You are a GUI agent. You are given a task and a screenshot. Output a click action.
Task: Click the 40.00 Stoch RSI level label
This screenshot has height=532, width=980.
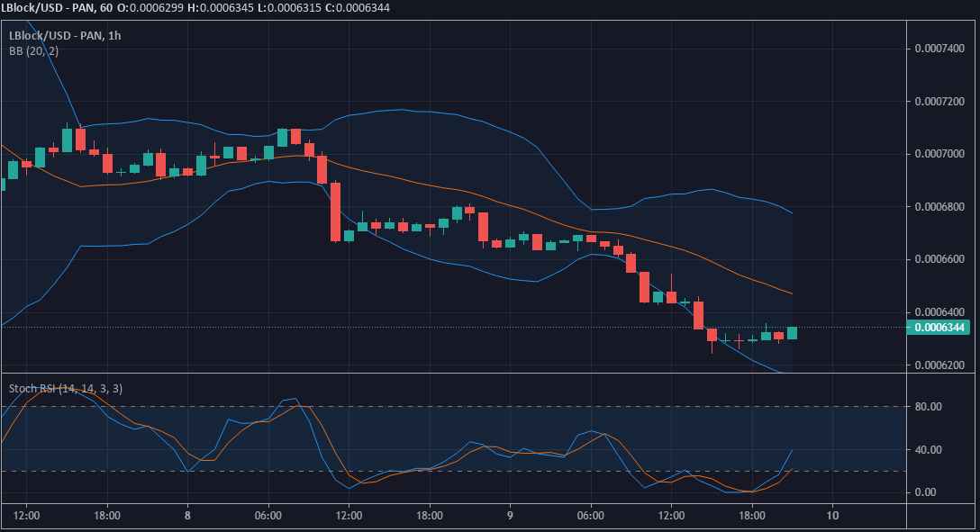pos(928,449)
